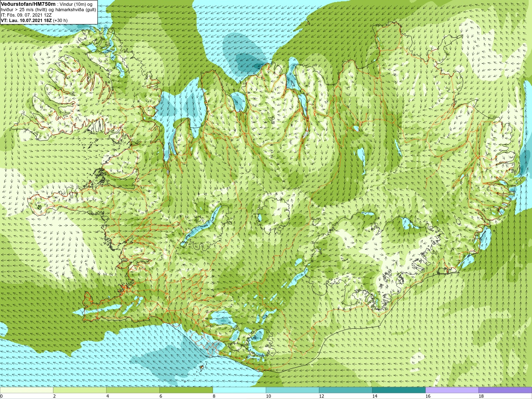Pick the 12–14 m/s teal legend swatch
This screenshot has width=532, height=399.
point(346,390)
